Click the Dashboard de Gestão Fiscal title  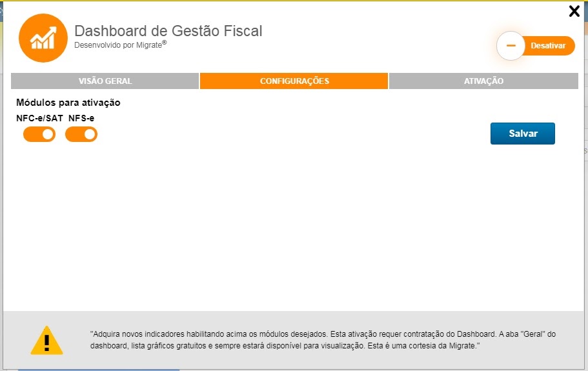168,31
